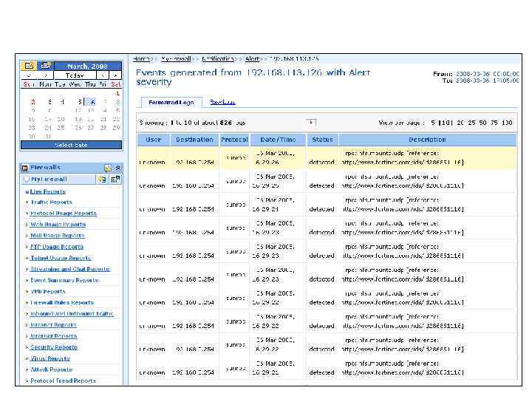Collapse the Firewalls panel
Screen dimensions: 532x399
pyautogui.click(x=117, y=168)
